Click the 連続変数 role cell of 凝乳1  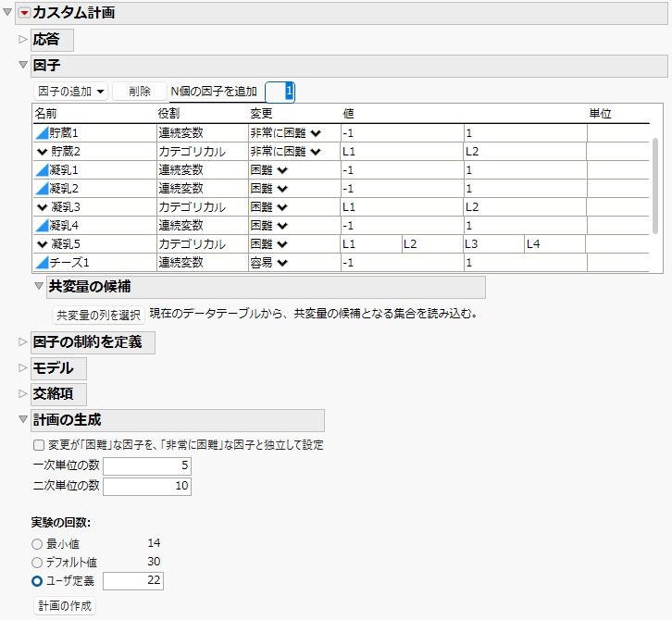[203, 170]
